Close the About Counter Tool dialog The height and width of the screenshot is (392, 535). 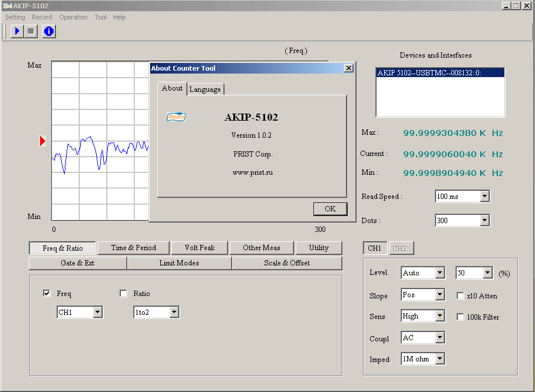(x=349, y=68)
